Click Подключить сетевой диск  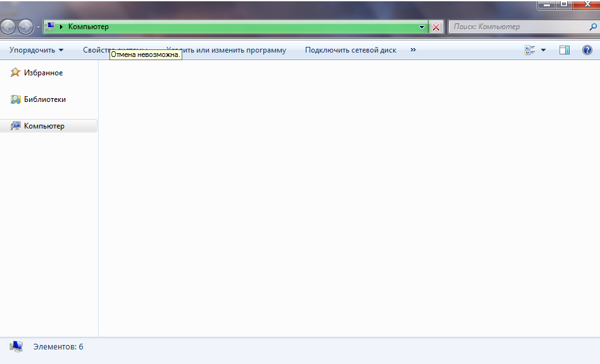(x=351, y=50)
